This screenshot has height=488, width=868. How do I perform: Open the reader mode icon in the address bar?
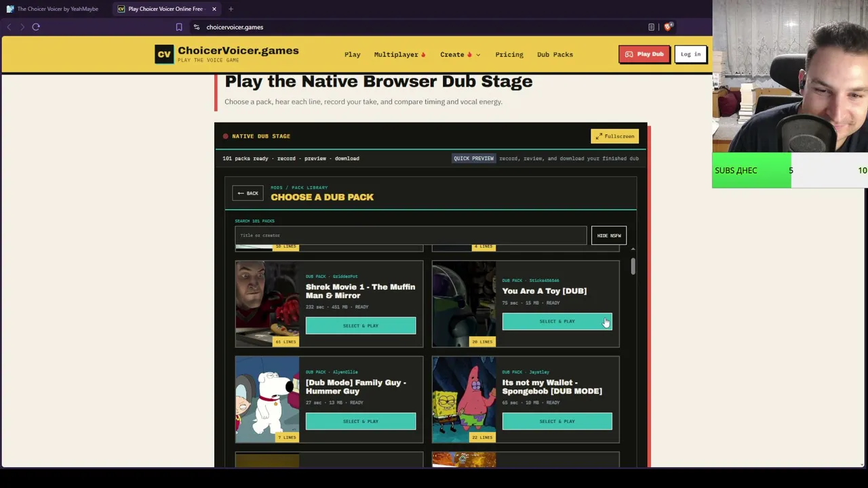tap(651, 27)
